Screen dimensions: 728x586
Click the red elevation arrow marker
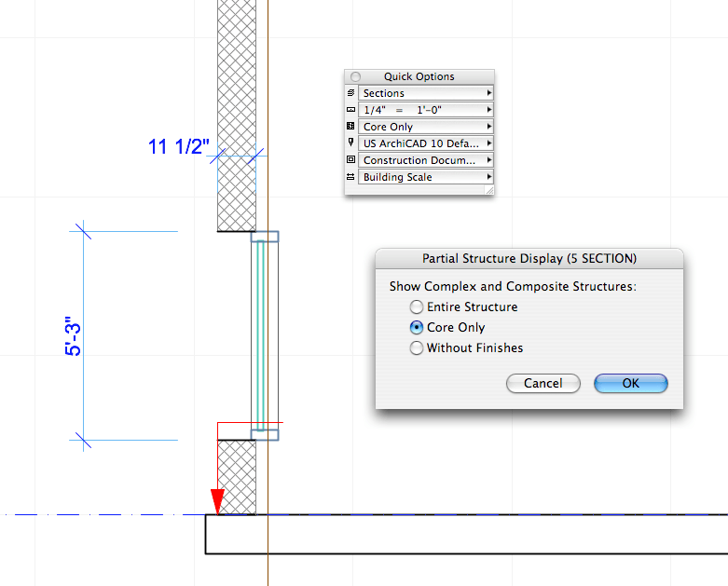point(217,501)
